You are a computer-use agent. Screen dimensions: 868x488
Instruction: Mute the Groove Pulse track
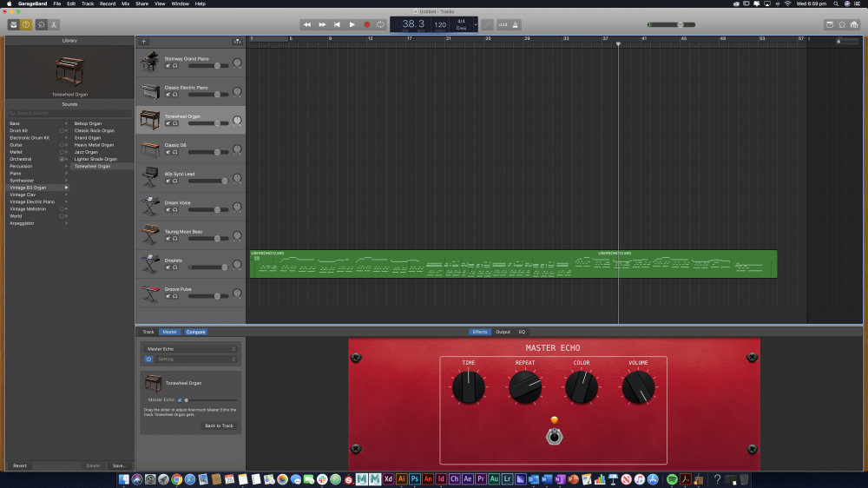coord(168,296)
